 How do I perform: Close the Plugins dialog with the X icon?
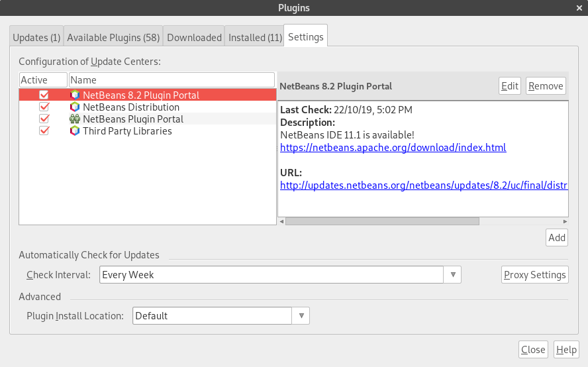pyautogui.click(x=579, y=8)
